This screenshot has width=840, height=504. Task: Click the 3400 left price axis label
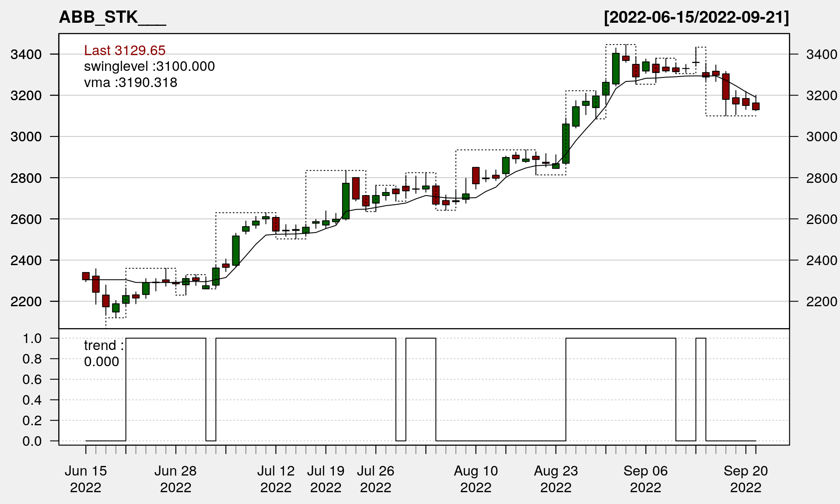click(26, 55)
